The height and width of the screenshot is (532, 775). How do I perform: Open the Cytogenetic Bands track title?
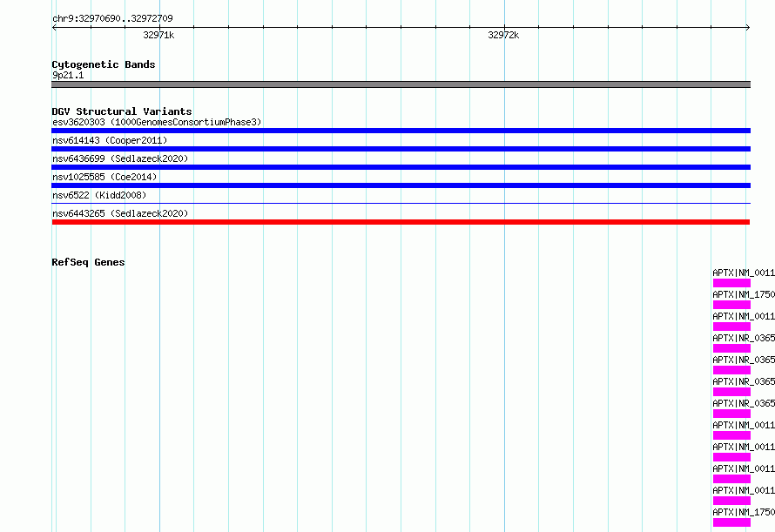click(x=104, y=64)
